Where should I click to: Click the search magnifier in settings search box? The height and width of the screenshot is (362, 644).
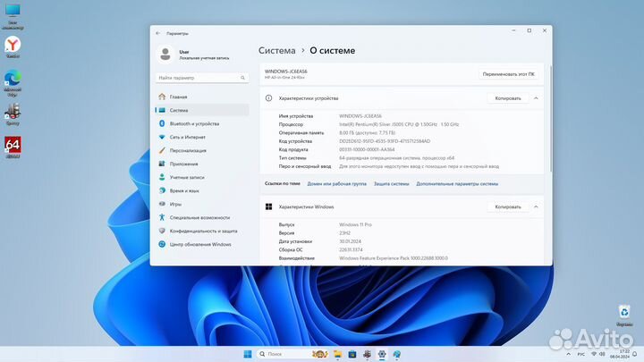point(242,78)
